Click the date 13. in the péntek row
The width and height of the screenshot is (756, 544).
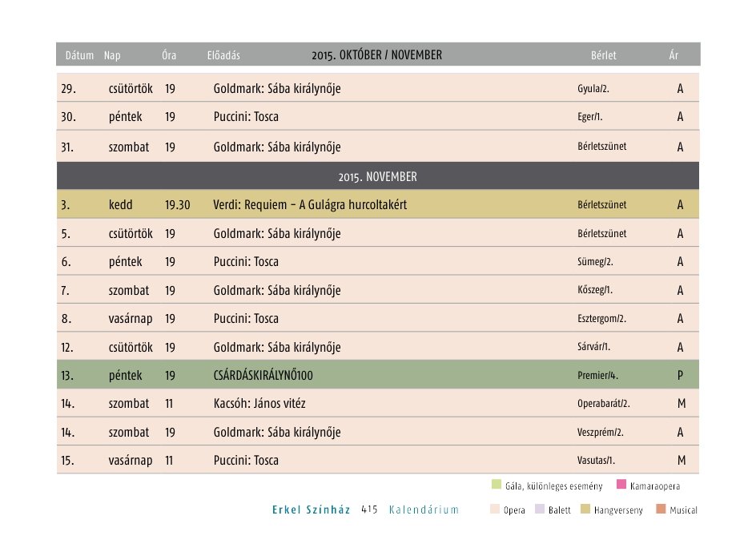tap(67, 375)
